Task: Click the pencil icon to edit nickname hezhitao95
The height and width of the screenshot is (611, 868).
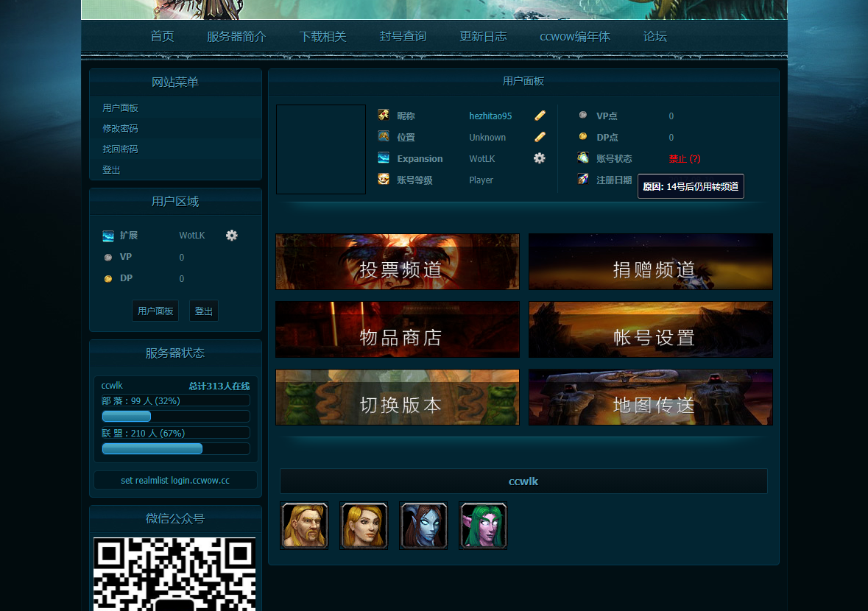Action: click(540, 115)
